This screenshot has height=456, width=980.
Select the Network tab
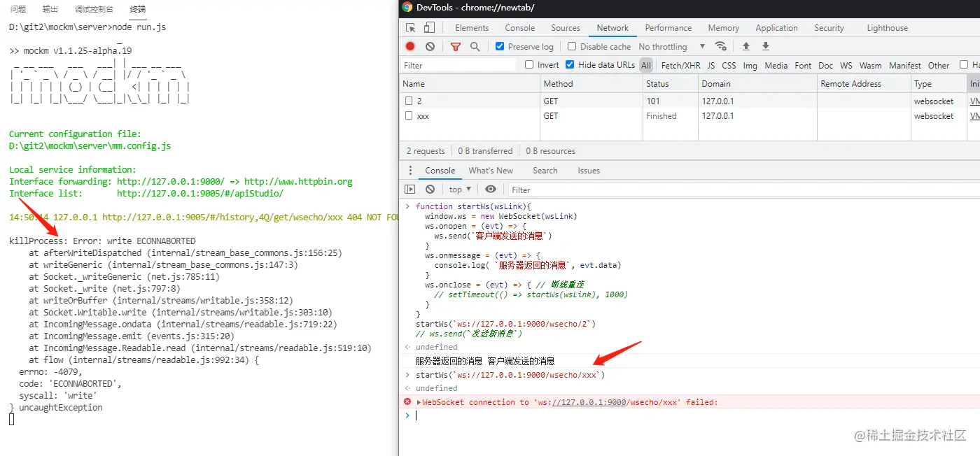click(612, 28)
